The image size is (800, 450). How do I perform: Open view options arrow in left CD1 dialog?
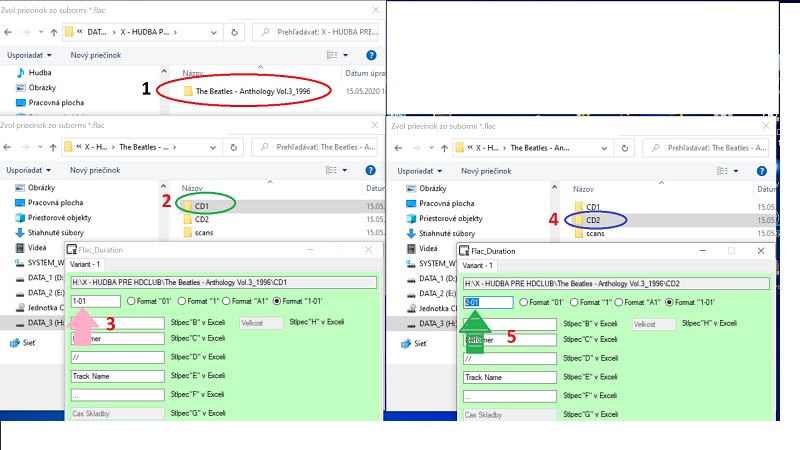click(344, 170)
